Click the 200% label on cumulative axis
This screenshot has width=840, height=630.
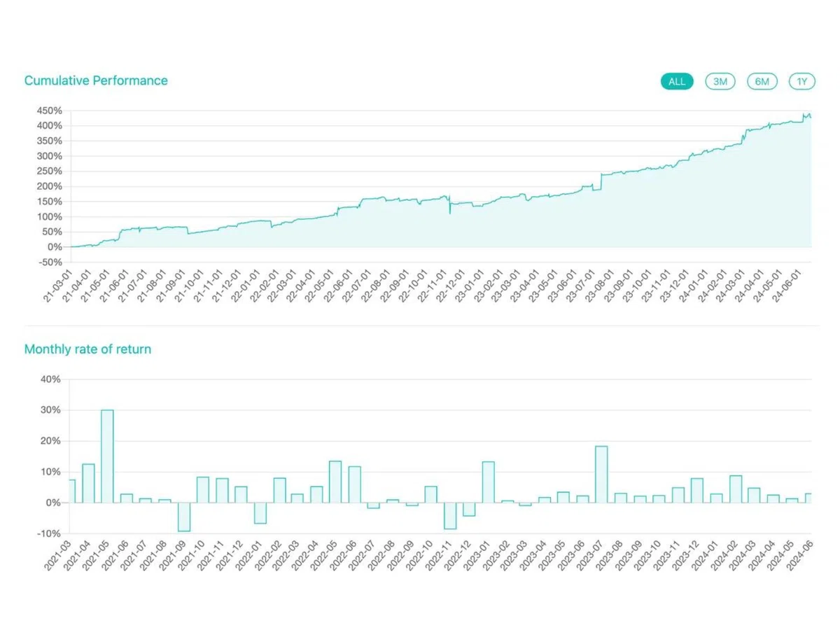[50, 186]
